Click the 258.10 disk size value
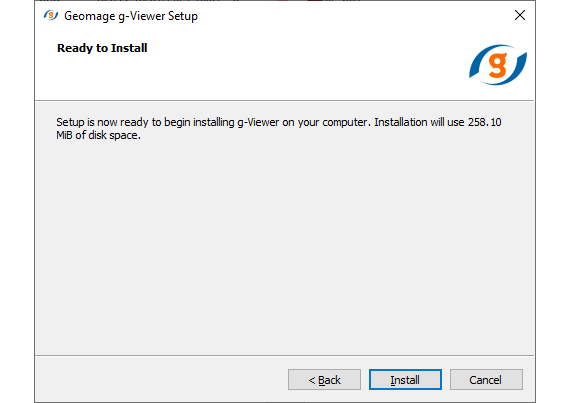 (x=485, y=122)
